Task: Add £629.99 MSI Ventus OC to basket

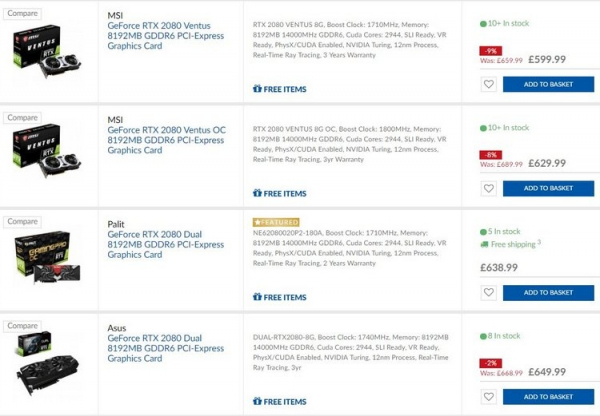Action: click(x=548, y=188)
